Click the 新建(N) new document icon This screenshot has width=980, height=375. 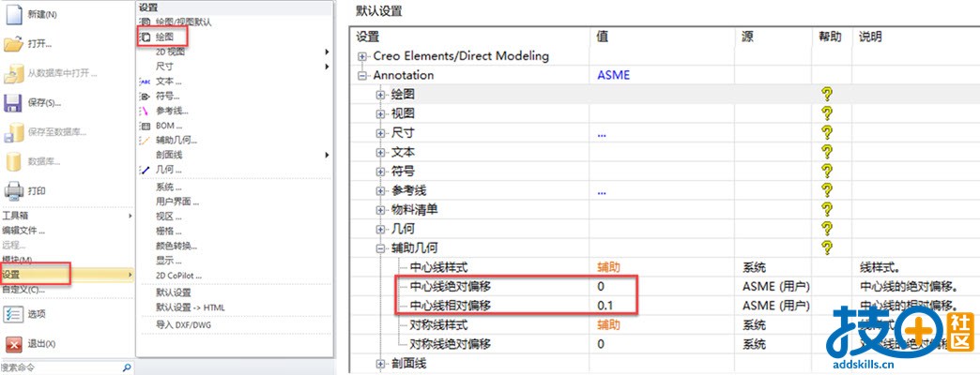coord(14,14)
